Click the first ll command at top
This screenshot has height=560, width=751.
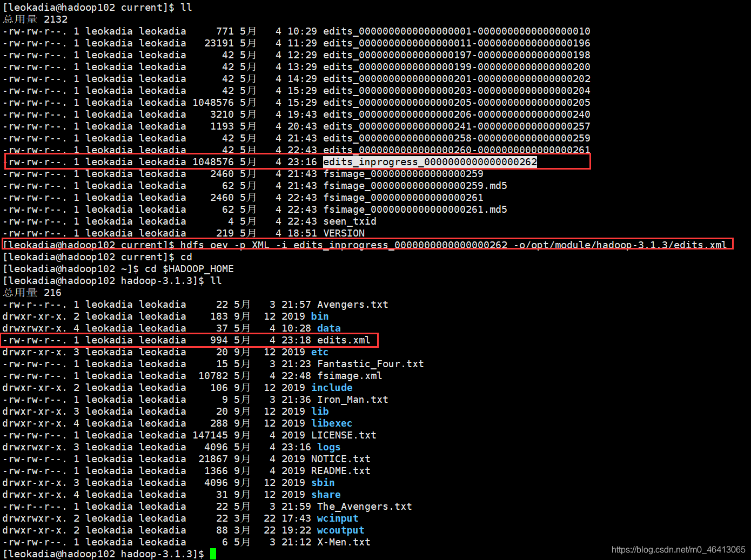(x=186, y=8)
